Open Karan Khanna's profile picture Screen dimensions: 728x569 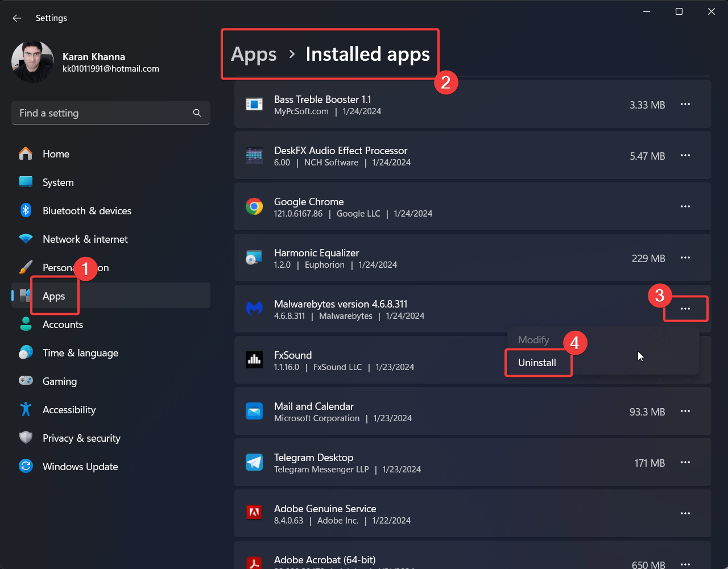[32, 62]
